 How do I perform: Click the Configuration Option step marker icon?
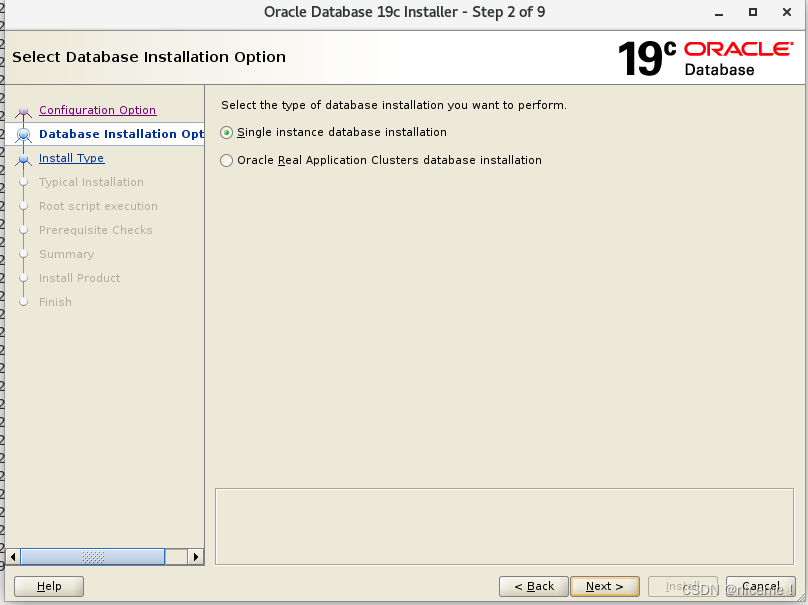click(23, 110)
